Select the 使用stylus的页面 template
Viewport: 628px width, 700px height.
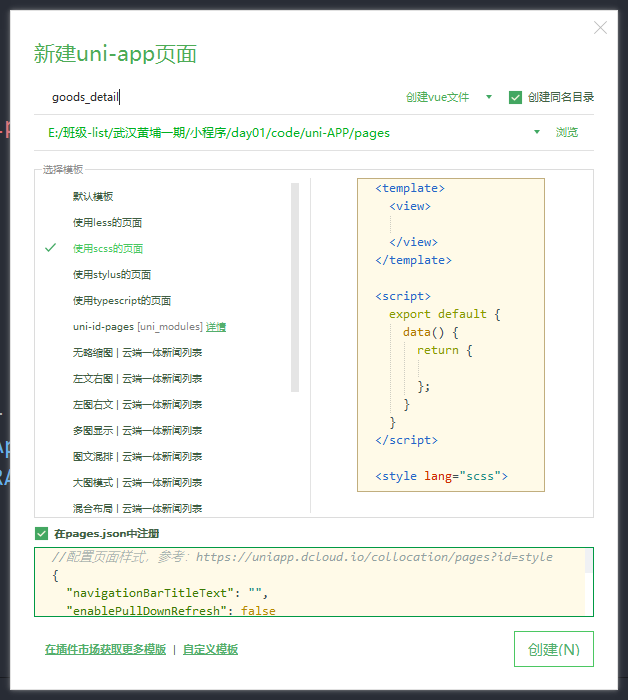(112, 275)
